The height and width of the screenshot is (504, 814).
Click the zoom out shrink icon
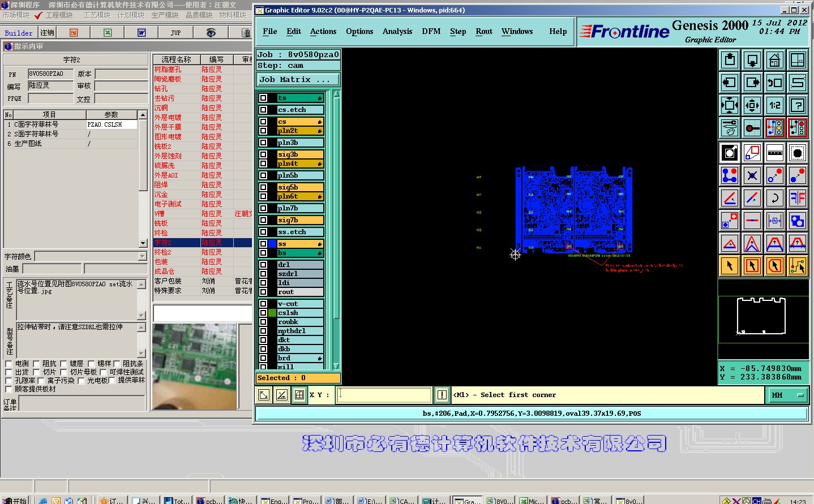click(752, 105)
